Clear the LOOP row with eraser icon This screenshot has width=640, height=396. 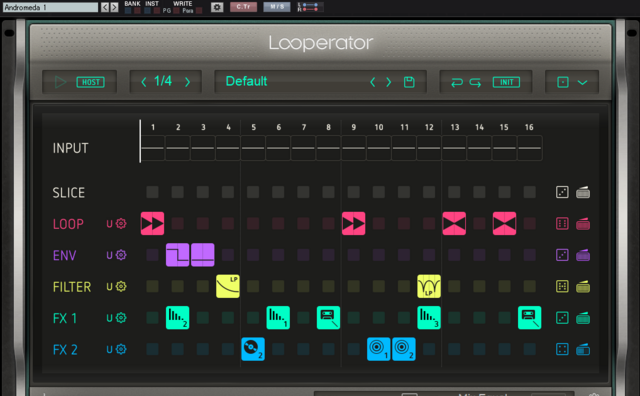point(583,223)
